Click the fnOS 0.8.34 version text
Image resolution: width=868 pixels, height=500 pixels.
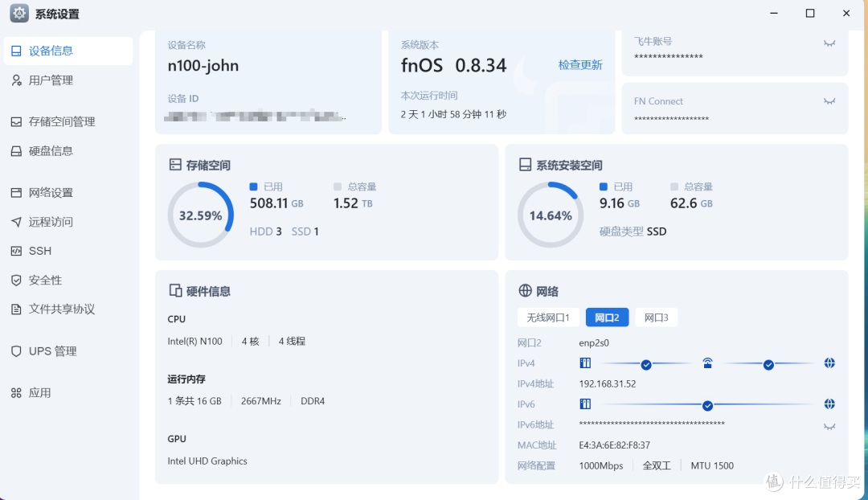pos(453,65)
